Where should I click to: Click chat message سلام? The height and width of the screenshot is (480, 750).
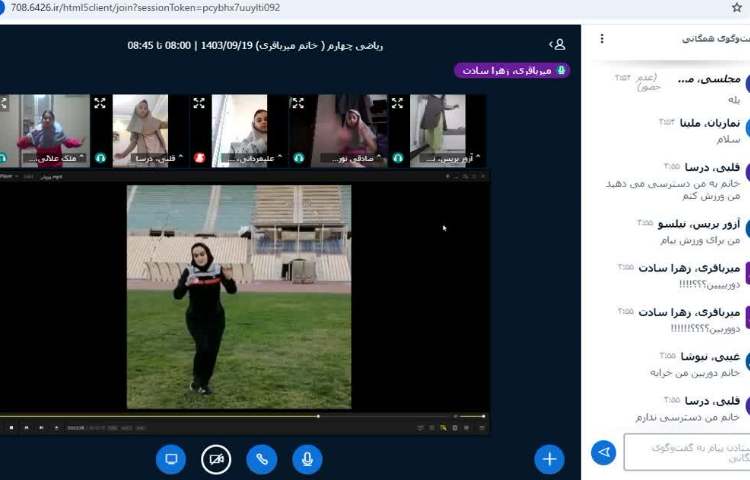tap(728, 139)
